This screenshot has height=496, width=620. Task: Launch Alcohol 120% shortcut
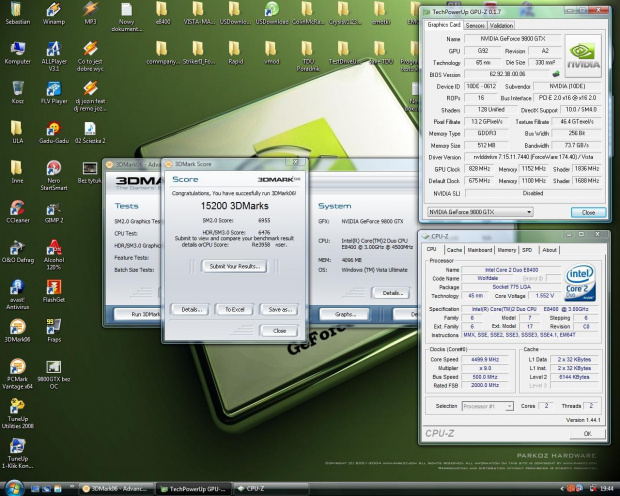click(54, 255)
